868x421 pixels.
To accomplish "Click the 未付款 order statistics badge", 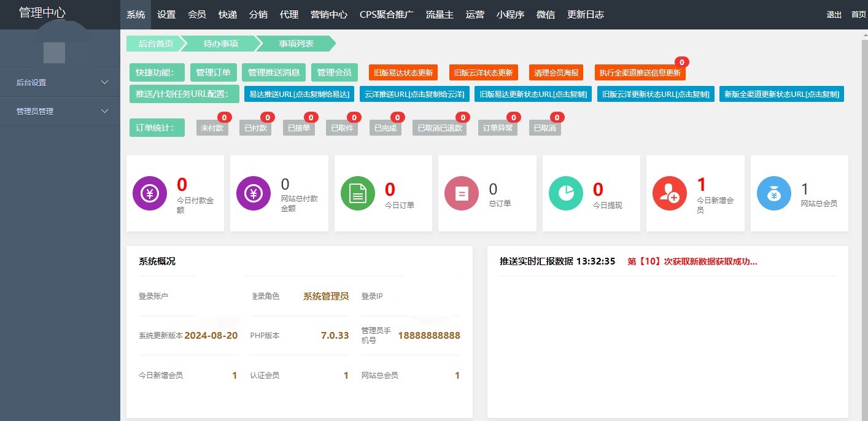I will pyautogui.click(x=212, y=128).
